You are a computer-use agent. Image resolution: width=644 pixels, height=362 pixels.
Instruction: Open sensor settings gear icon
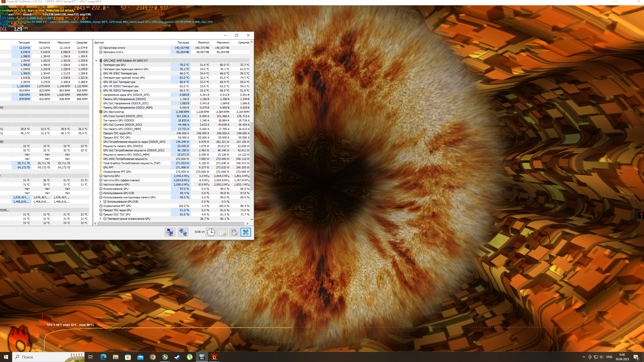234,232
